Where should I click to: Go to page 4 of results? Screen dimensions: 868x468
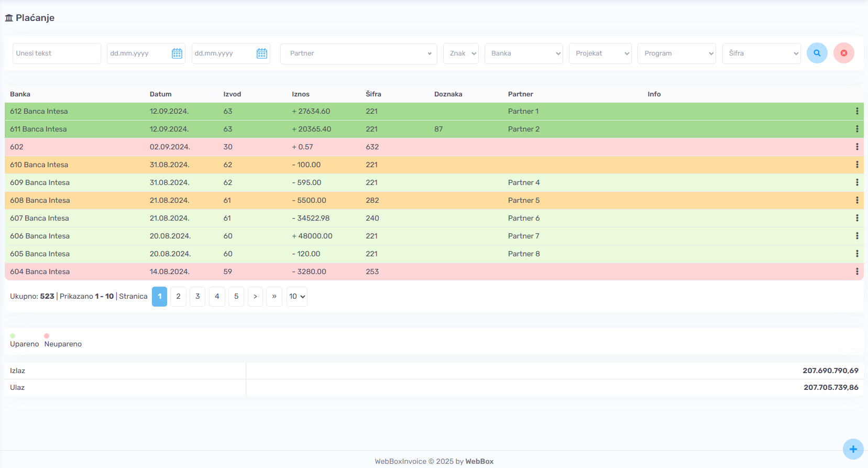(217, 297)
